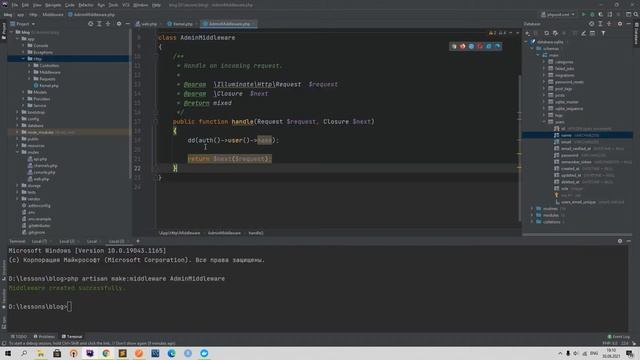Open Chrome from the Windows taskbar
Screen dimensions: 640x360
click(x=106, y=353)
